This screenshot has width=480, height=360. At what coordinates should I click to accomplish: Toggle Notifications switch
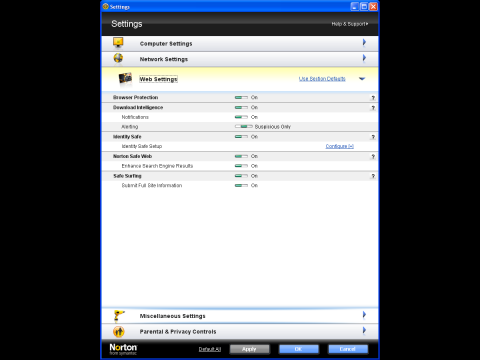tap(241, 117)
